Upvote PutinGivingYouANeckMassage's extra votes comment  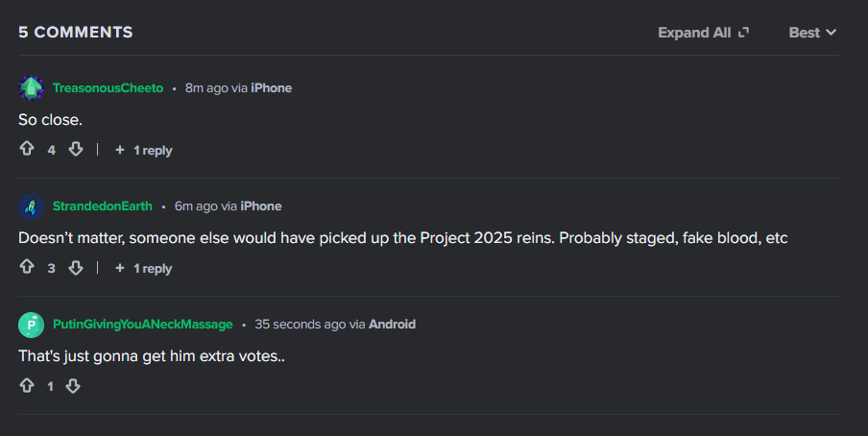point(27,385)
